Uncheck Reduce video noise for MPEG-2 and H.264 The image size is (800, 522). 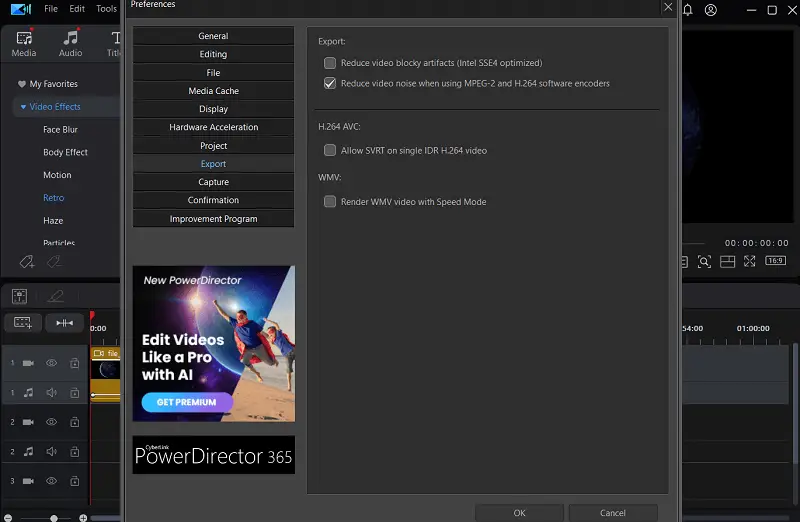click(330, 84)
